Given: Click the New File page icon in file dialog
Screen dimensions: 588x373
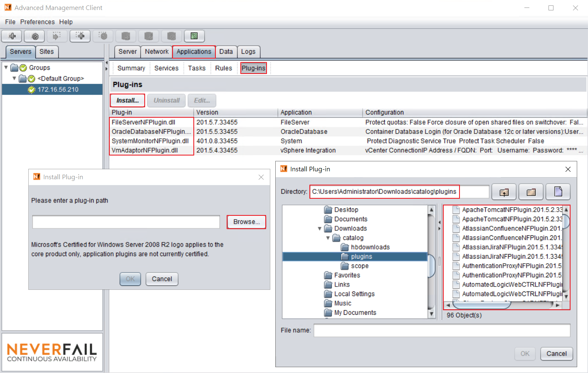Looking at the screenshot, I should [558, 192].
